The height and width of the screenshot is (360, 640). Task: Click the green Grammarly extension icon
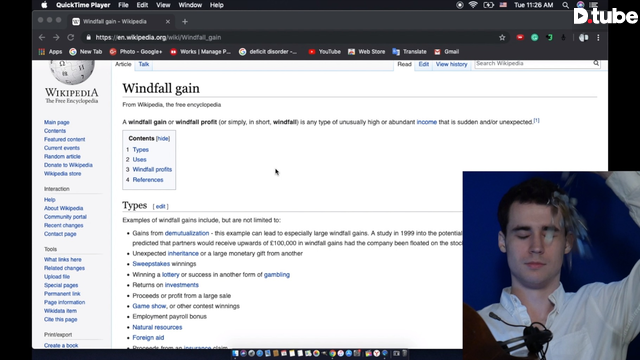point(535,38)
